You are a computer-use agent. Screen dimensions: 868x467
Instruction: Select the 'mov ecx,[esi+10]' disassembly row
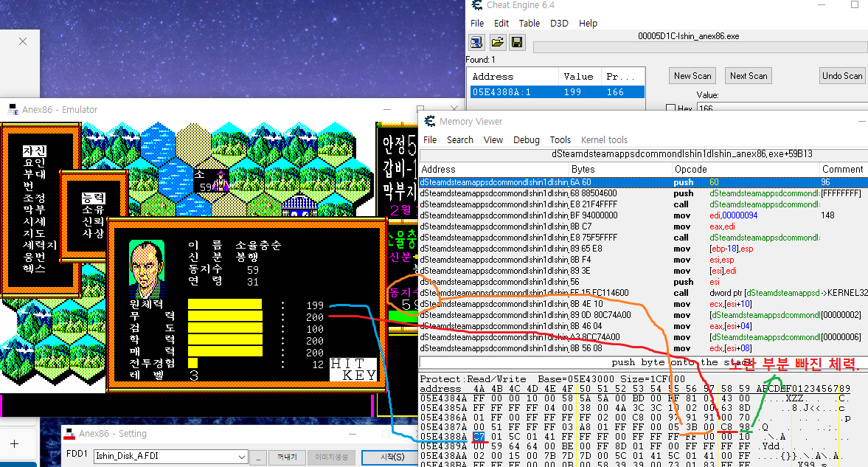pos(643,304)
